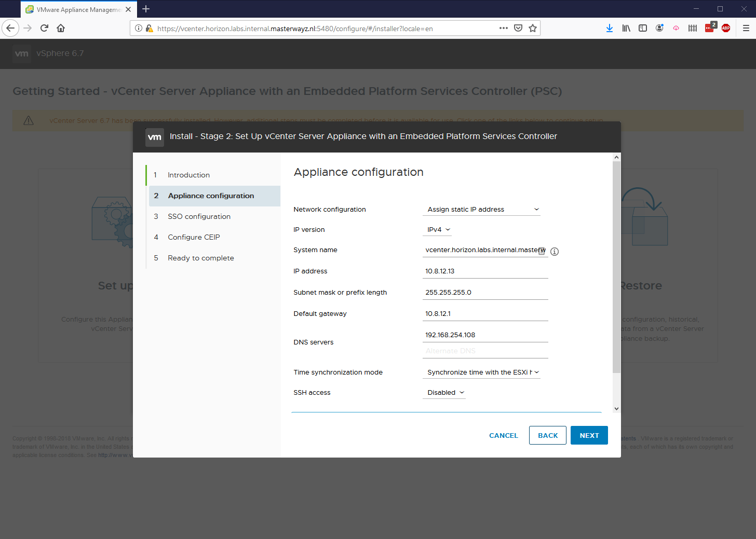The image size is (756, 539).
Task: Click the Subnet mask field 255.255.255.0
Action: click(x=485, y=292)
